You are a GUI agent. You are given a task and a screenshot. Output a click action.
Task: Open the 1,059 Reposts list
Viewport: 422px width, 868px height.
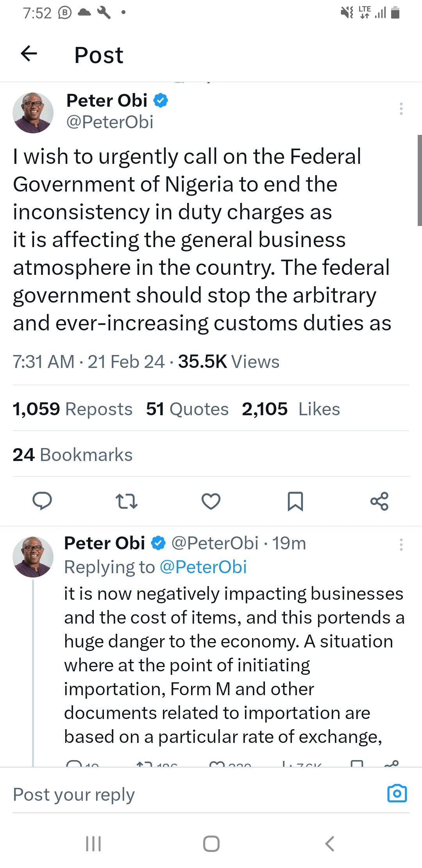point(73,409)
